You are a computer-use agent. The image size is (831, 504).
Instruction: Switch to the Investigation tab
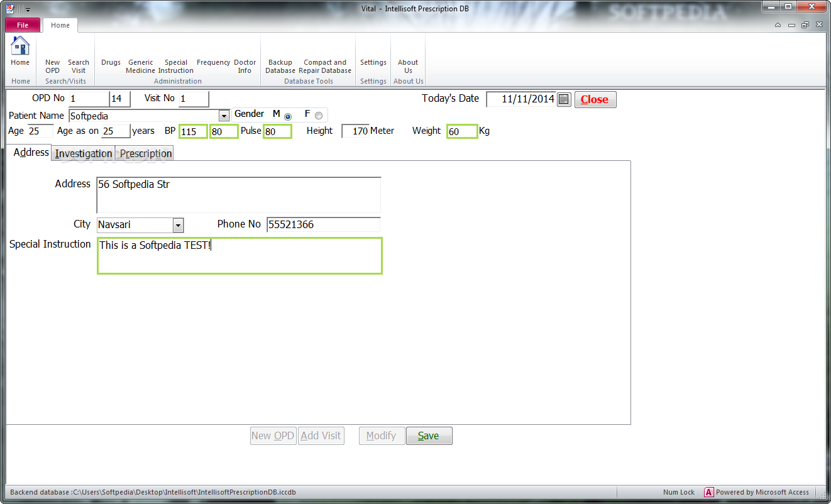(x=84, y=153)
